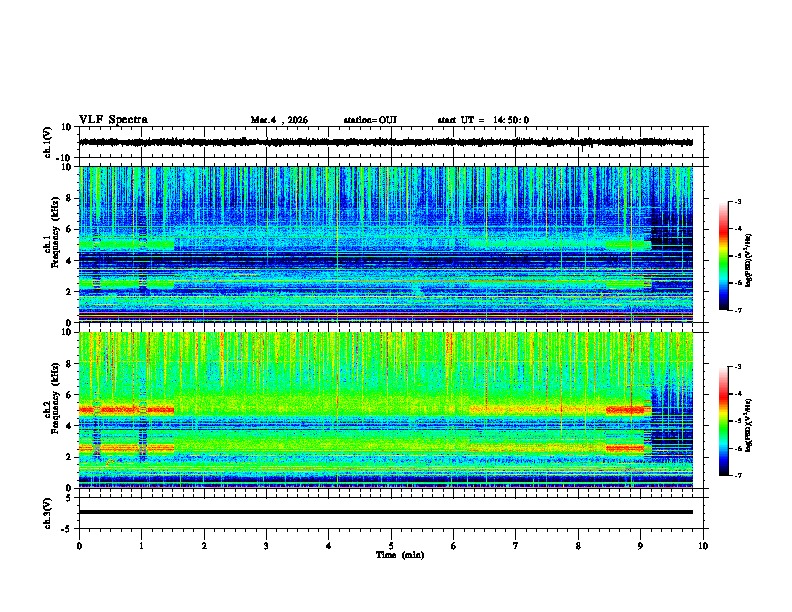Image resolution: width=792 pixels, height=612 pixels.
Task: Click time axis tick '9'
Action: tap(640, 546)
